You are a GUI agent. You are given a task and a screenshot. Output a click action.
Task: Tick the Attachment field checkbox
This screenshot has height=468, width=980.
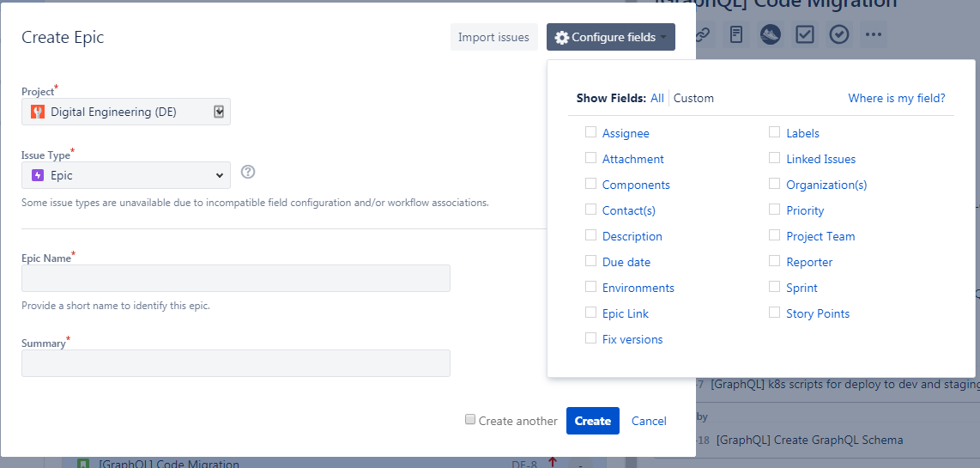point(590,158)
